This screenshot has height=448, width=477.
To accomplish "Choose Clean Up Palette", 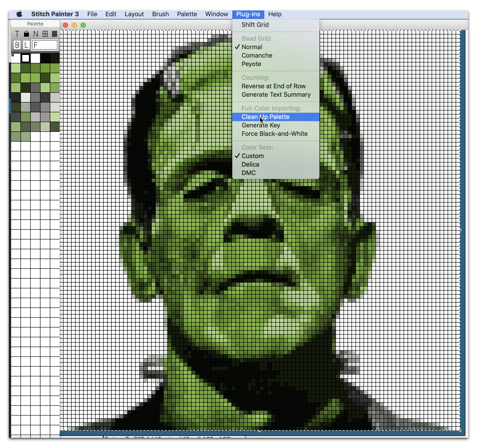I will coord(276,117).
